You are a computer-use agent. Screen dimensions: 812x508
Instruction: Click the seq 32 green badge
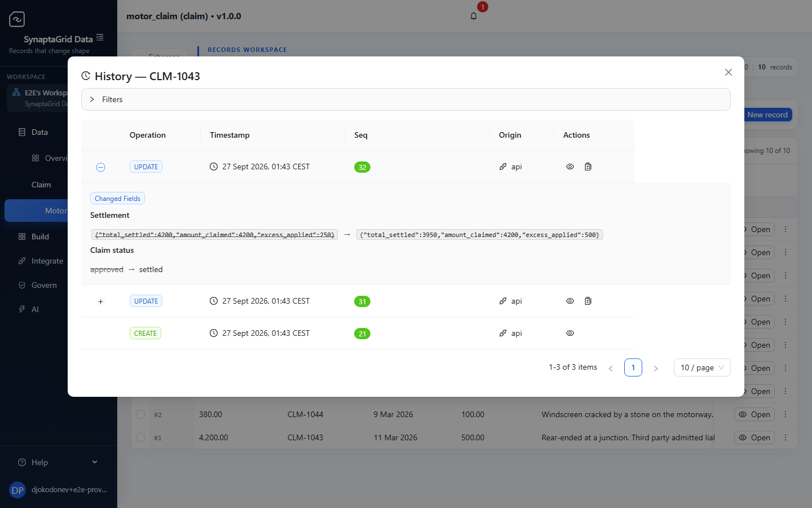362,167
